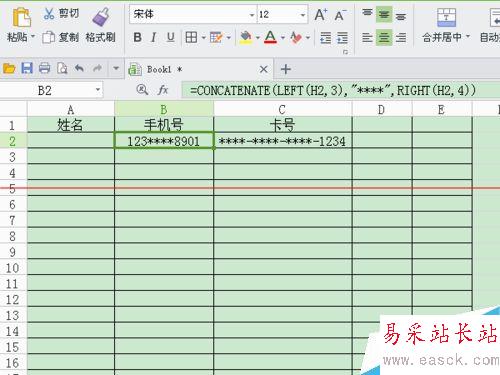Click the undo arrow
Image resolution: width=500 pixels, height=375 pixels.
click(x=79, y=69)
